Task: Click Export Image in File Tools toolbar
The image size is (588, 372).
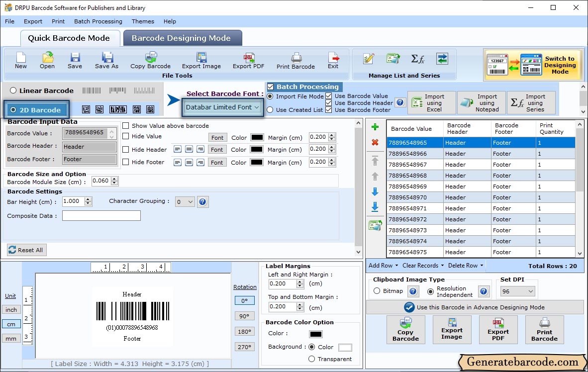Action: tap(201, 61)
